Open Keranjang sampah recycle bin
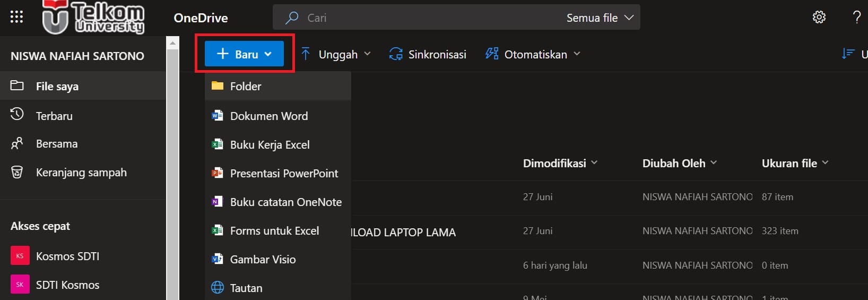The height and width of the screenshot is (300, 868). pyautogui.click(x=81, y=173)
